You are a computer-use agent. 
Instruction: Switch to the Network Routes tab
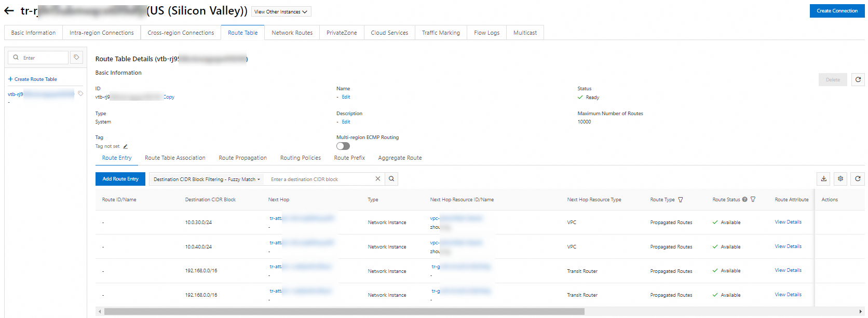click(292, 33)
